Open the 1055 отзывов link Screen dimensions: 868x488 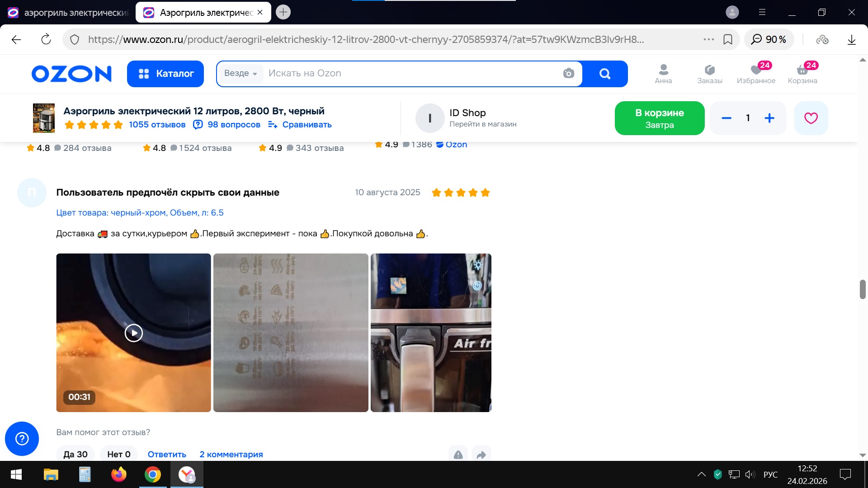157,124
